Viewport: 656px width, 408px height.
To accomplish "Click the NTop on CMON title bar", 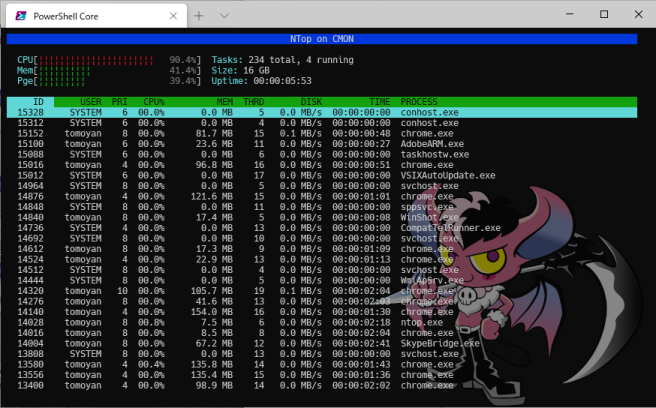I will (x=322, y=39).
